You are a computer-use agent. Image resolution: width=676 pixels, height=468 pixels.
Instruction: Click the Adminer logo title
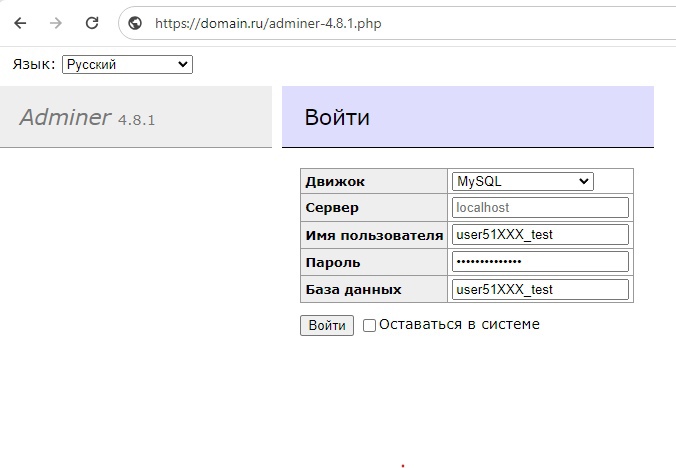65,117
